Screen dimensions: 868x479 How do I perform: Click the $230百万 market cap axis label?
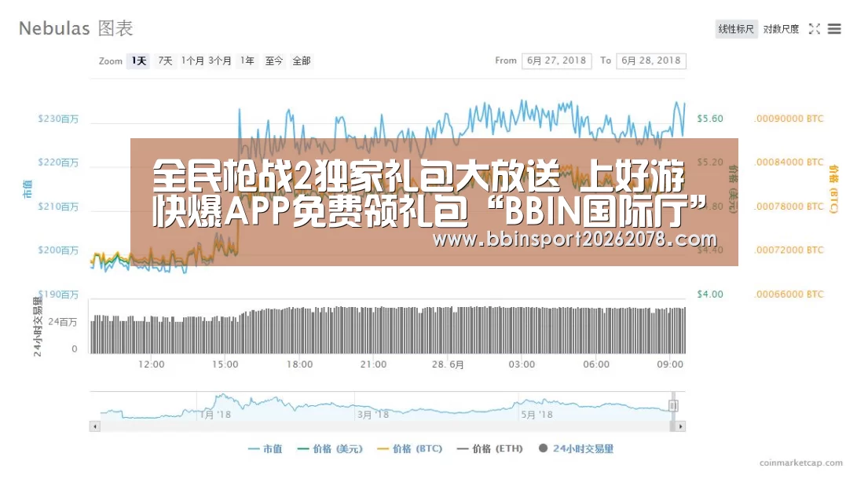[x=58, y=119]
